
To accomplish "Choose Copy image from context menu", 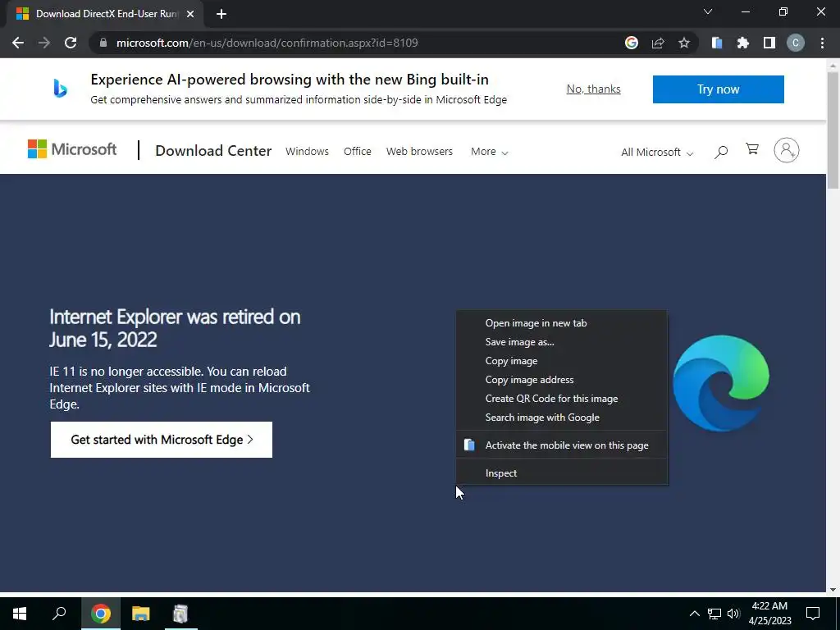I will tap(561, 361).
